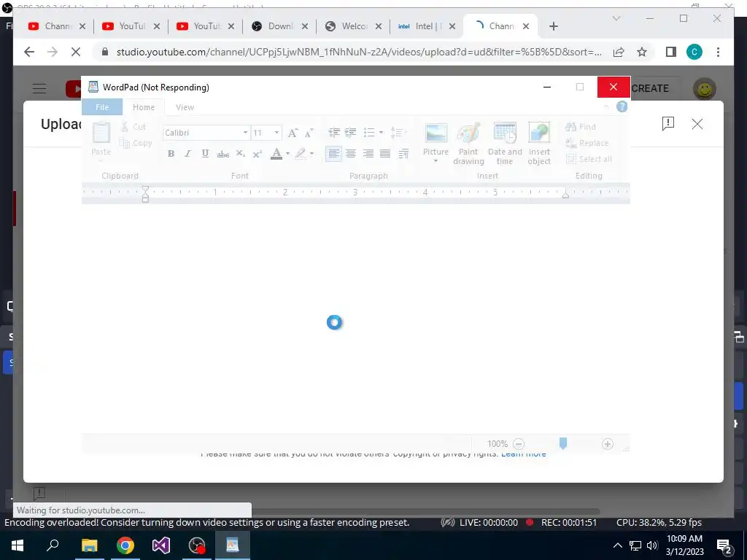Switch to the Welco Chrome tab
This screenshot has width=747, height=560.
[x=353, y=26]
